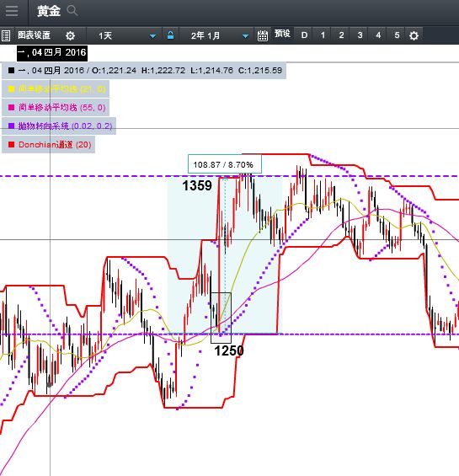Screen dimensions: 459x476
Task: Click the 图表设置 label
Action: tap(34, 35)
